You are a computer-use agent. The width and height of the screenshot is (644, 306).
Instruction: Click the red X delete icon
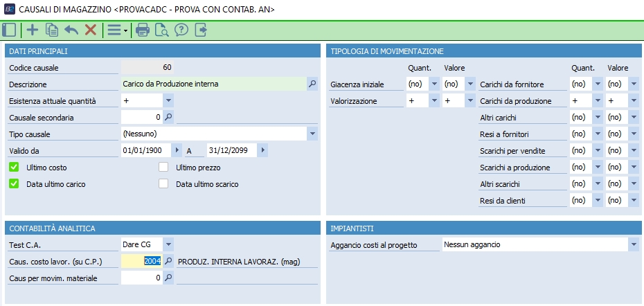tap(90, 30)
